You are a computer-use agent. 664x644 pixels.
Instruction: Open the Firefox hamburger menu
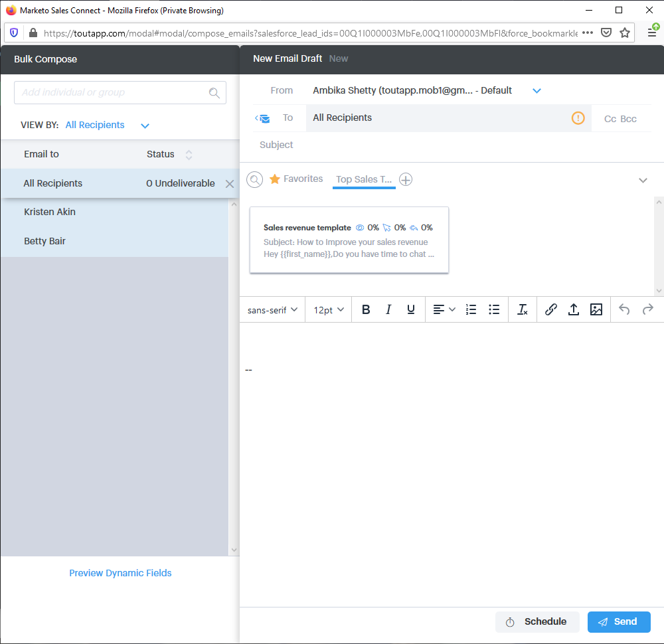click(652, 32)
